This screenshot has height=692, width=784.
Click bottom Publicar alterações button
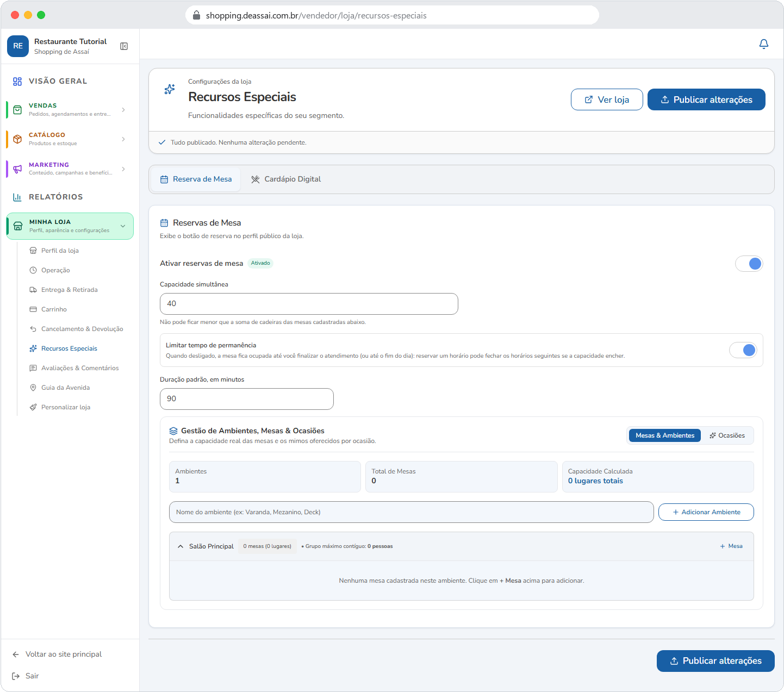click(x=715, y=661)
